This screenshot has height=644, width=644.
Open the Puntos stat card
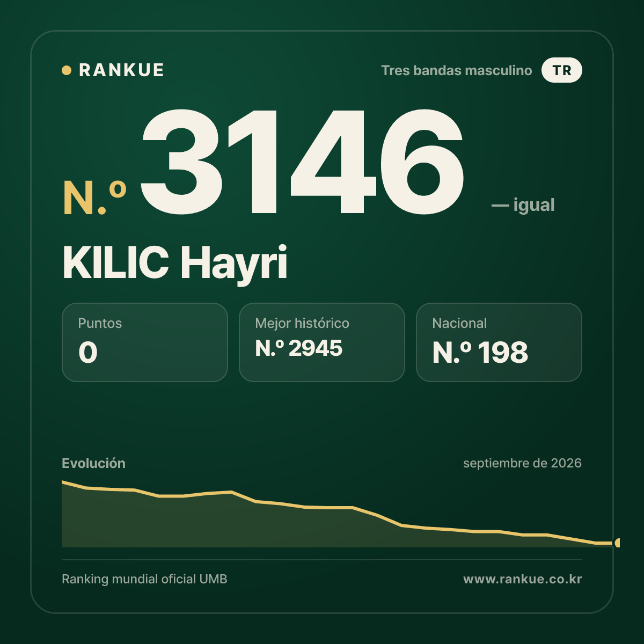pyautogui.click(x=145, y=342)
